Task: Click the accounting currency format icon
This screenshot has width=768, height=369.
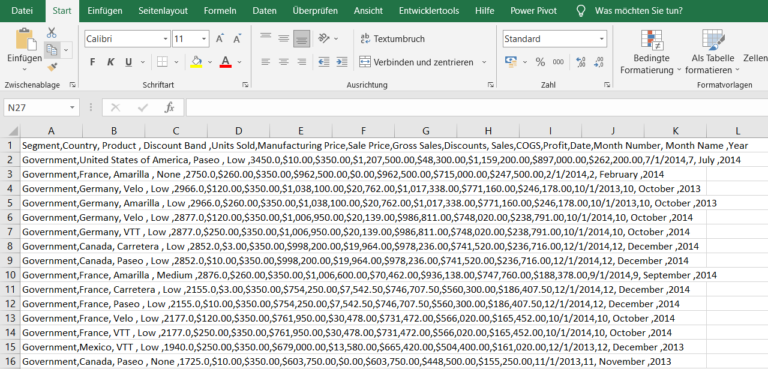Action: 511,62
